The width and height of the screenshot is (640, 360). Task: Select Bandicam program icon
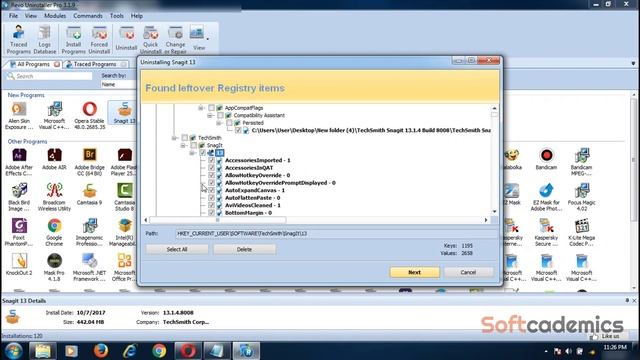pyautogui.click(x=546, y=159)
